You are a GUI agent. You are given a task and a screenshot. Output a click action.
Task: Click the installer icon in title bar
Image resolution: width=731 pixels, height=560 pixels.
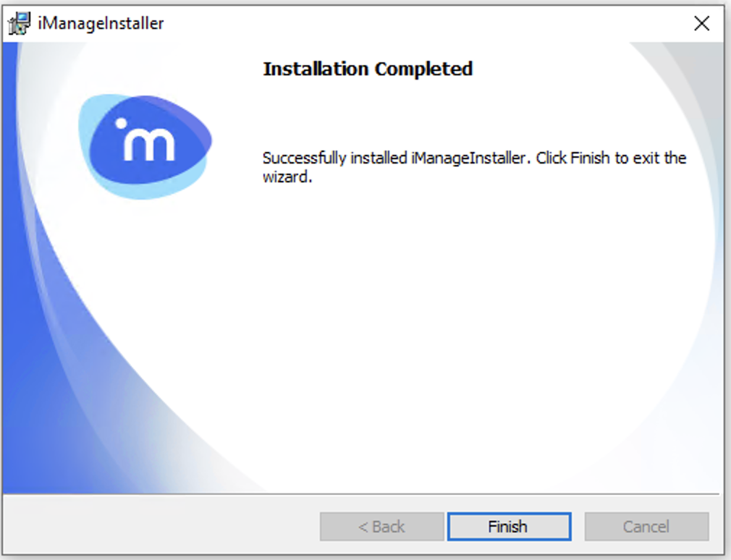[19, 23]
